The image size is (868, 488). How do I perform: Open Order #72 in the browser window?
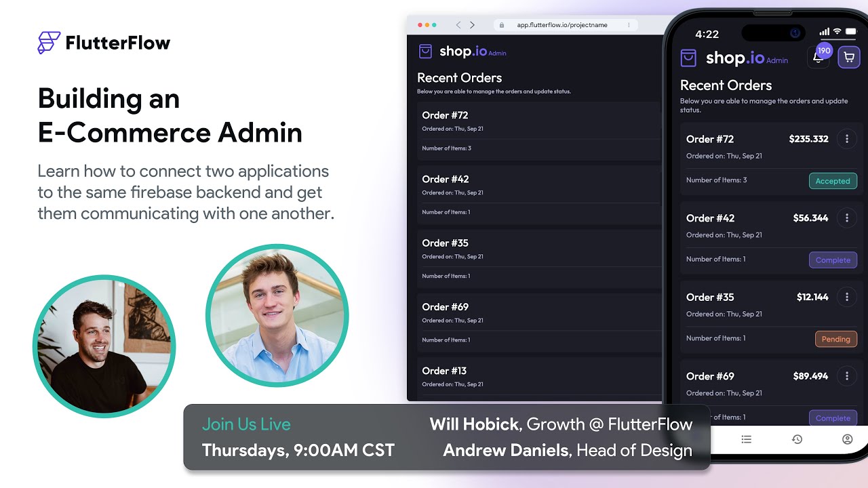pyautogui.click(x=540, y=131)
